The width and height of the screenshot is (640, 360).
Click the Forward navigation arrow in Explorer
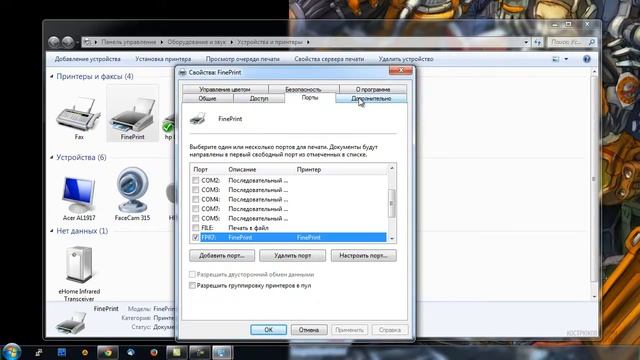pos(68,42)
